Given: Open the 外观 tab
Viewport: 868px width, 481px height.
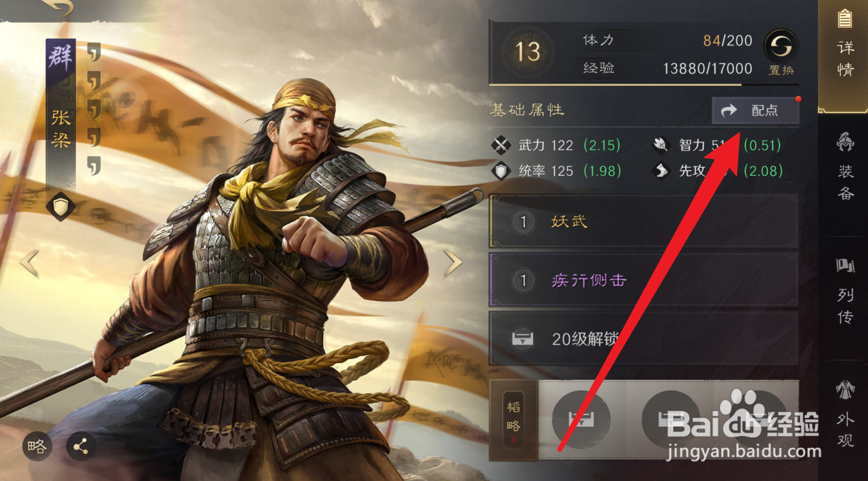Looking at the screenshot, I should 845,414.
